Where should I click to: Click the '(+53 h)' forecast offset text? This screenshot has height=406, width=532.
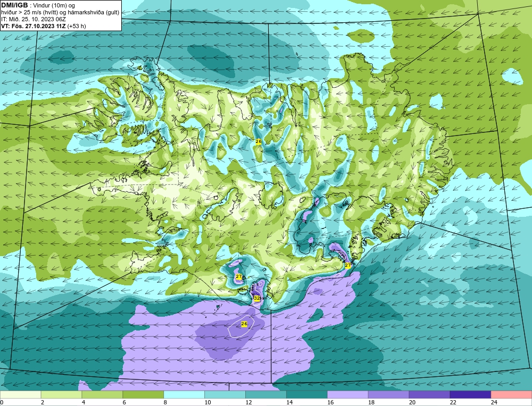tap(77, 26)
